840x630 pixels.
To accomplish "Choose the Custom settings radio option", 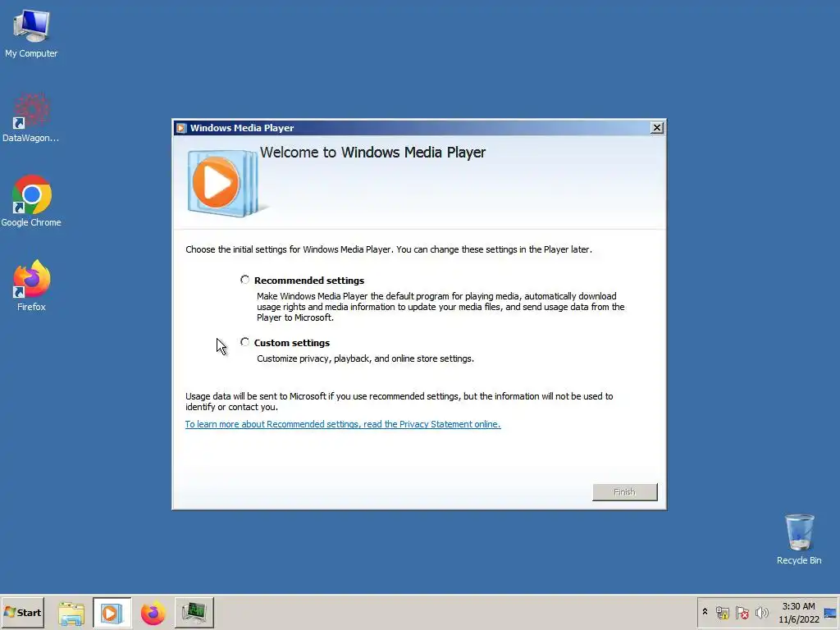I will [244, 342].
